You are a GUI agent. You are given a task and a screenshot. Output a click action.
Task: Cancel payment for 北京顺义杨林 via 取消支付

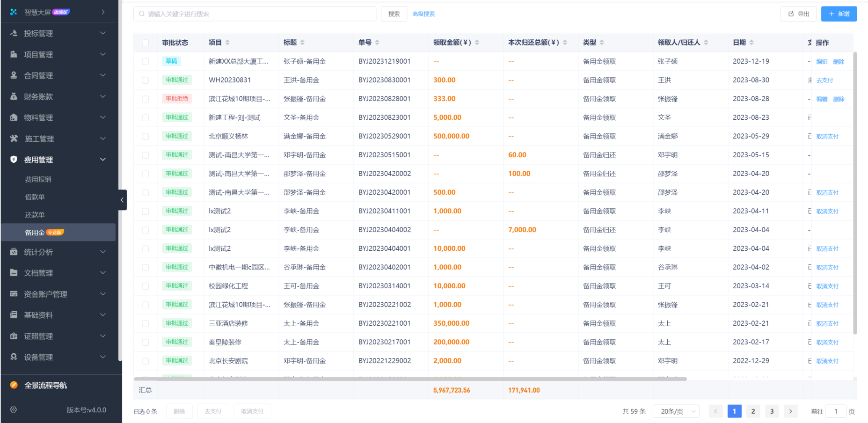pos(826,136)
